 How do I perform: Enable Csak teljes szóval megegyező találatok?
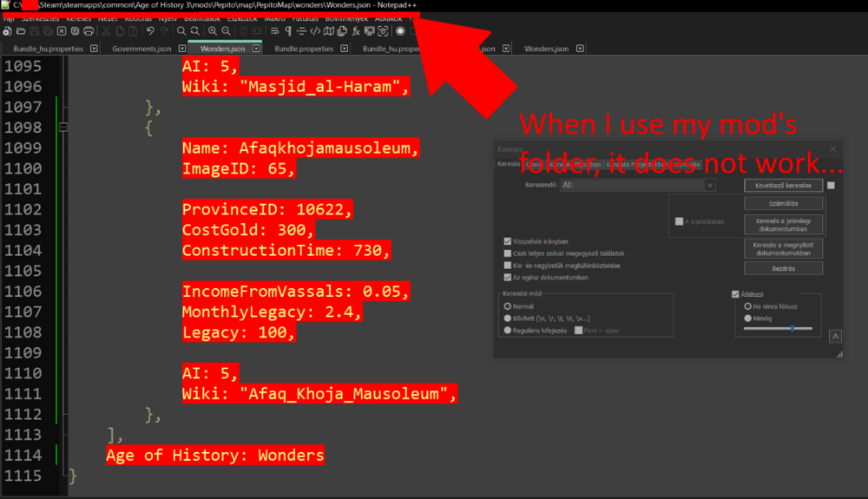508,253
